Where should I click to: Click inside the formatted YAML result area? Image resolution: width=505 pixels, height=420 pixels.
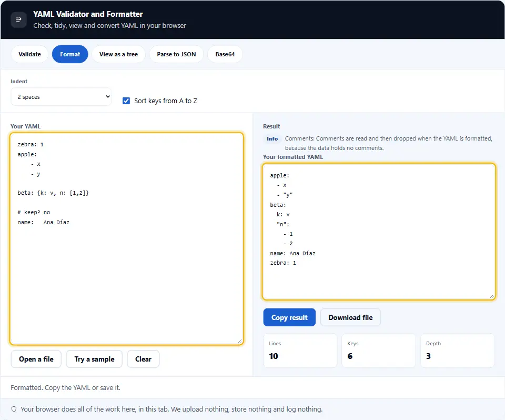point(379,232)
